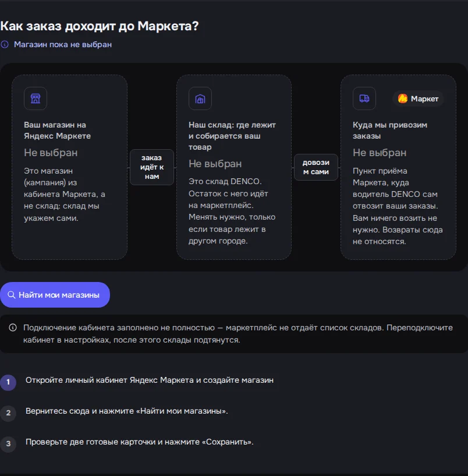
Task: Click the step 2 number badge
Action: click(x=8, y=413)
